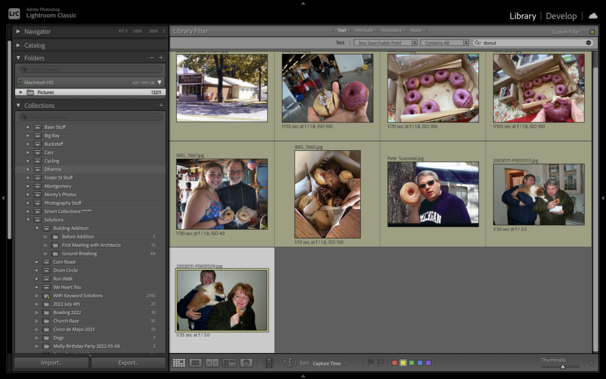Apply the red color label

(x=395, y=363)
